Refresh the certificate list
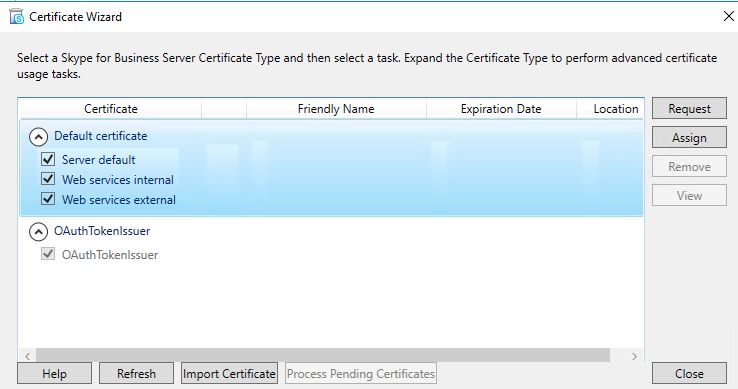This screenshot has width=738, height=389. coord(136,373)
